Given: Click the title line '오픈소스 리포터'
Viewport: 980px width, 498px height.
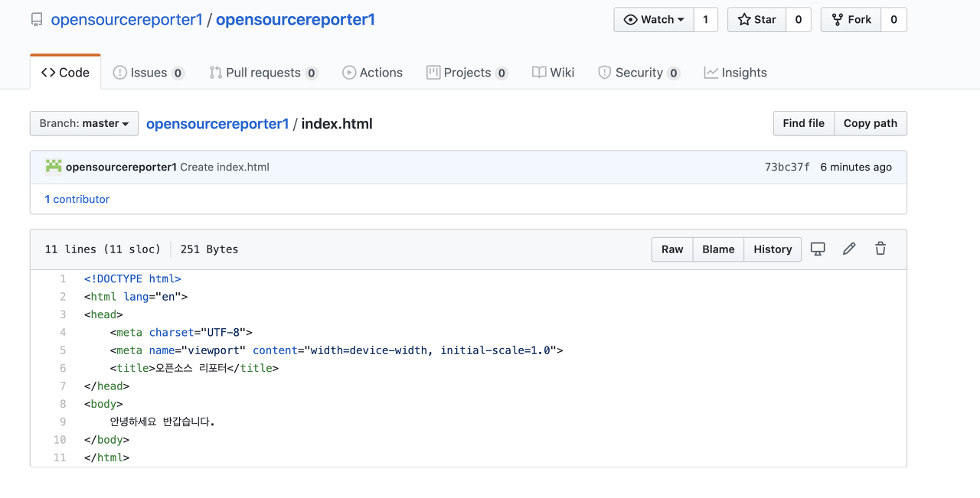Looking at the screenshot, I should (194, 368).
